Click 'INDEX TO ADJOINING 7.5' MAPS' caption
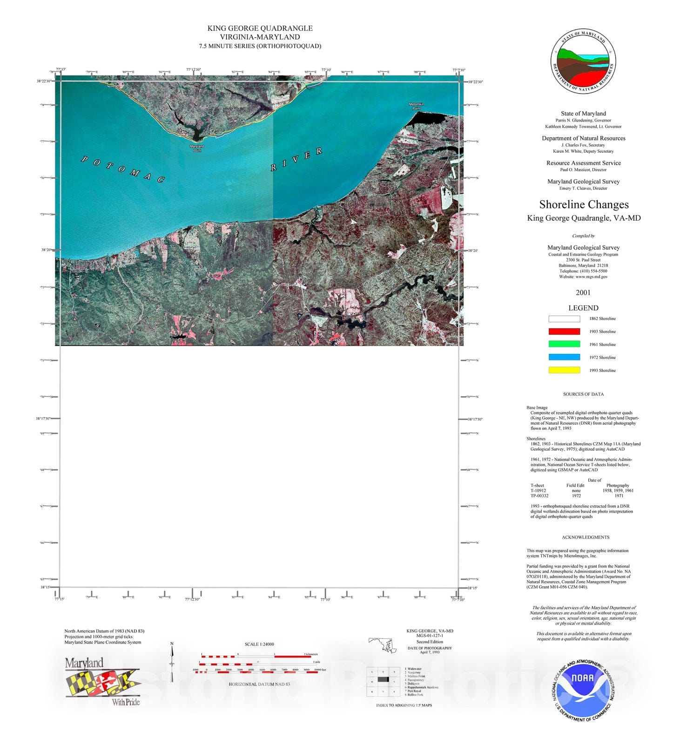The height and width of the screenshot is (745, 700). (404, 705)
